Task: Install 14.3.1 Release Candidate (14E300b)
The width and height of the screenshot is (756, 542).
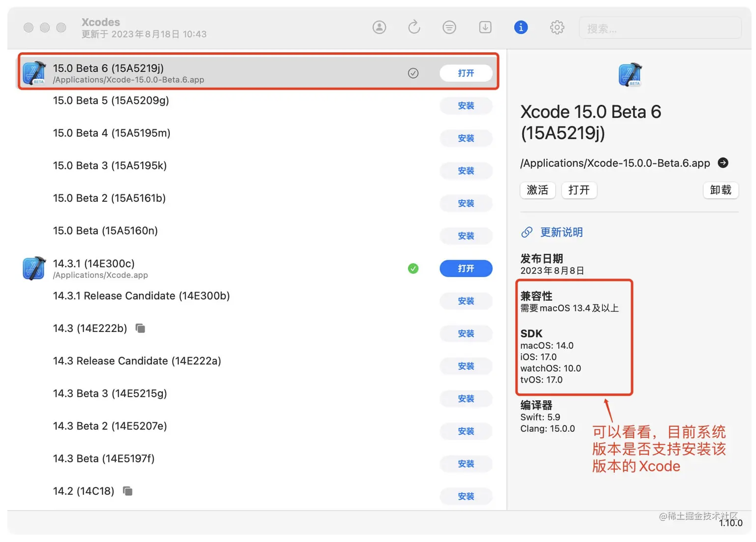Action: coord(466,301)
